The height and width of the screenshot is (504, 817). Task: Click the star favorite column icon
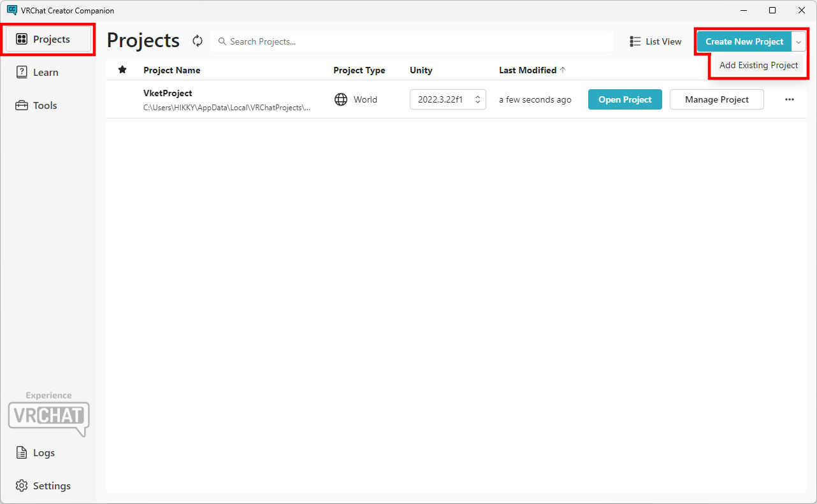point(122,70)
